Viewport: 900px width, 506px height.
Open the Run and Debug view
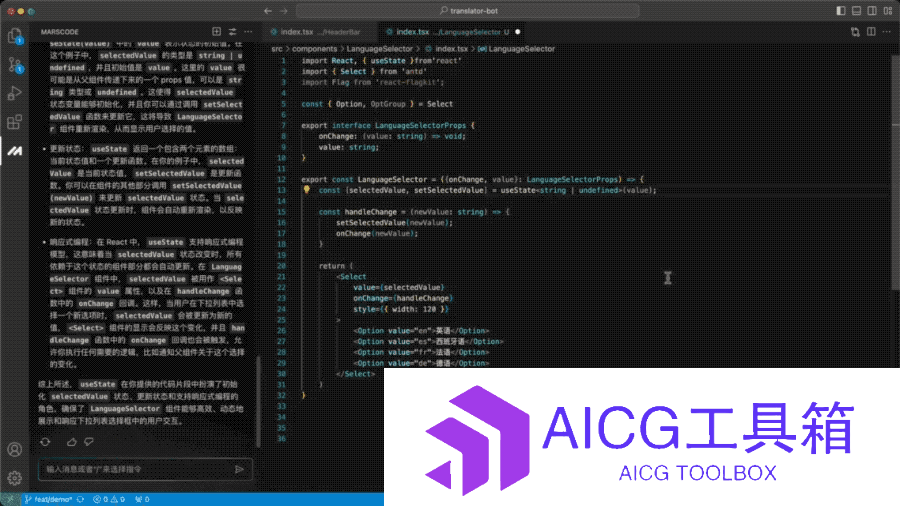pos(15,93)
